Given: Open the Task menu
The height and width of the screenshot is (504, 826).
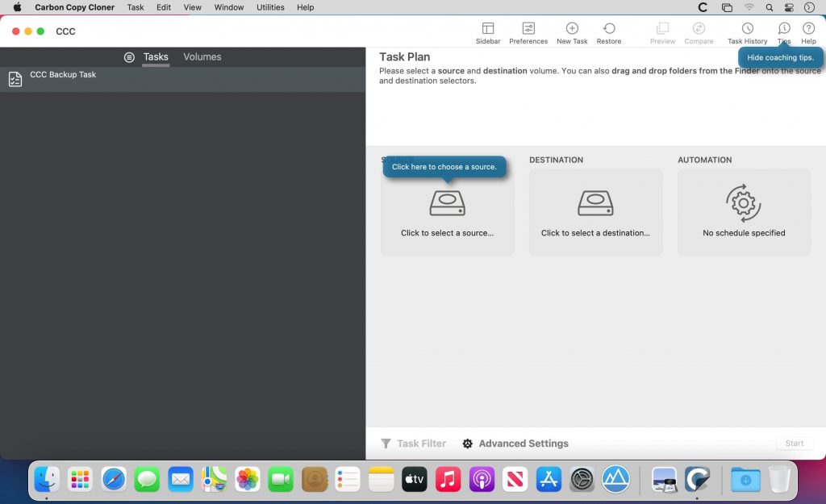Looking at the screenshot, I should pos(135,7).
